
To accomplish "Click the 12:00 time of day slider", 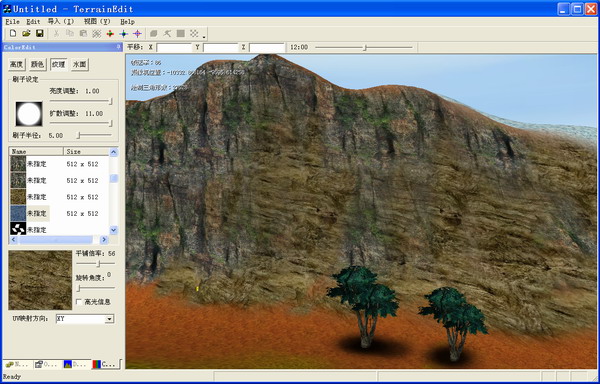I will pyautogui.click(x=364, y=47).
